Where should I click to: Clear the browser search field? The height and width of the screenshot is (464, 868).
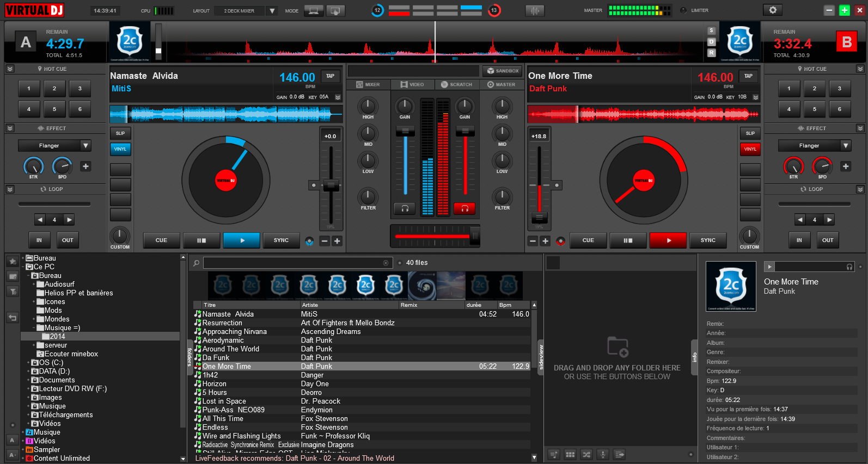click(x=386, y=263)
